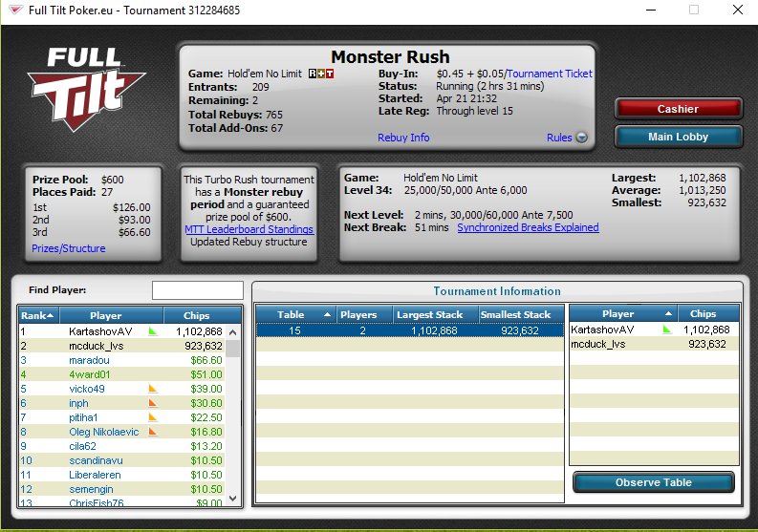The width and height of the screenshot is (758, 532).
Task: Click the Find Player input field
Action: [197, 290]
